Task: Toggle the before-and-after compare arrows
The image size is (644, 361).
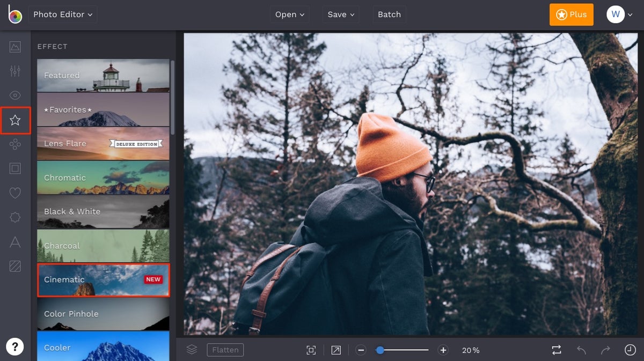Action: (556, 350)
